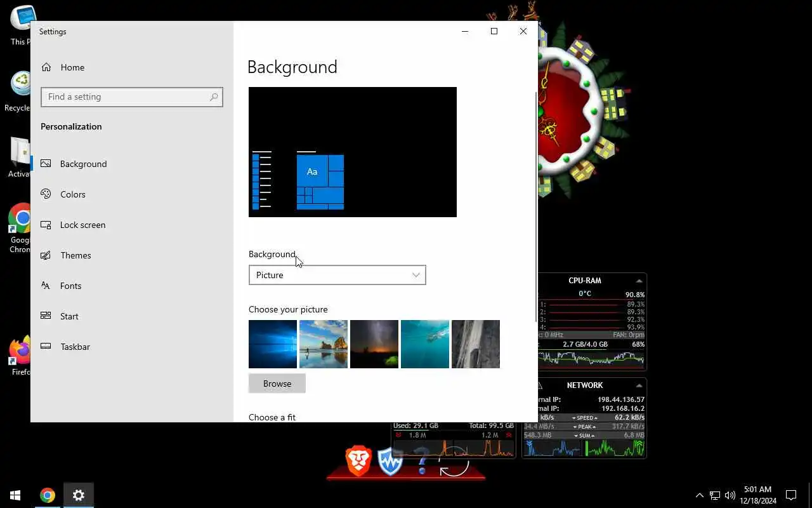
Task: Click the blue question mark dock icon
Action: 422,462
